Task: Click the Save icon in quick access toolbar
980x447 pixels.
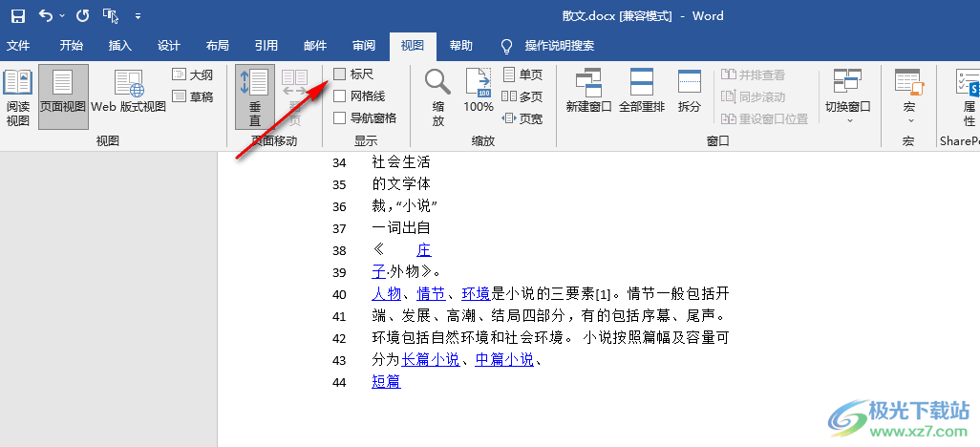Action: [x=19, y=15]
